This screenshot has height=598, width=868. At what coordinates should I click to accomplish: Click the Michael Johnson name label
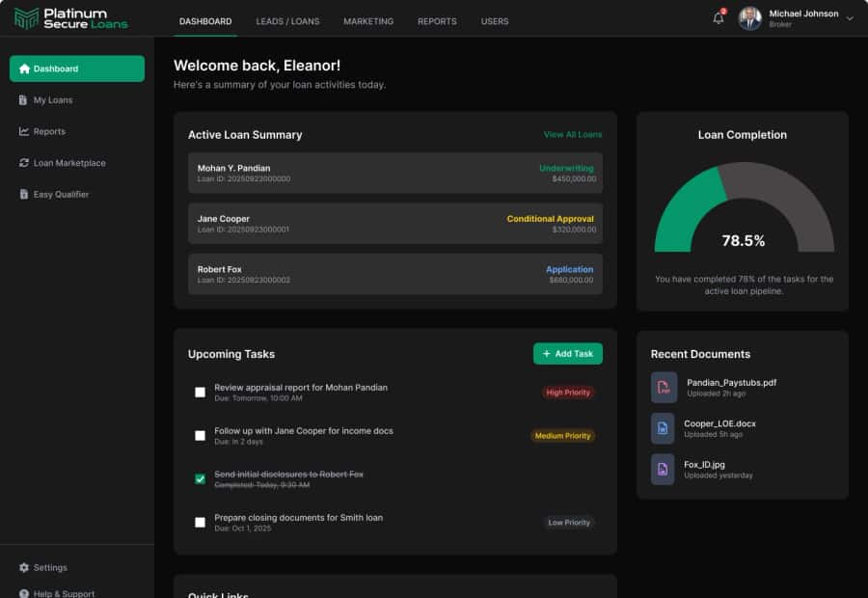coord(803,14)
